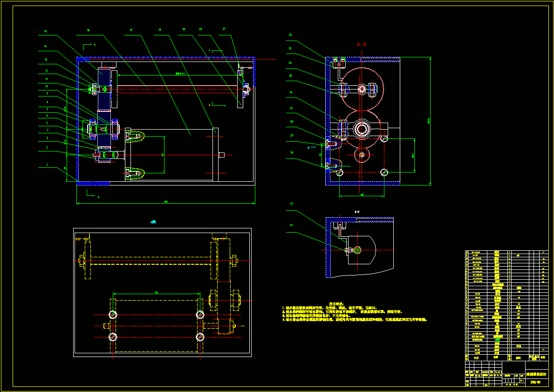Select the yellow technical requirements heading
554x392 pixels.
point(335,303)
